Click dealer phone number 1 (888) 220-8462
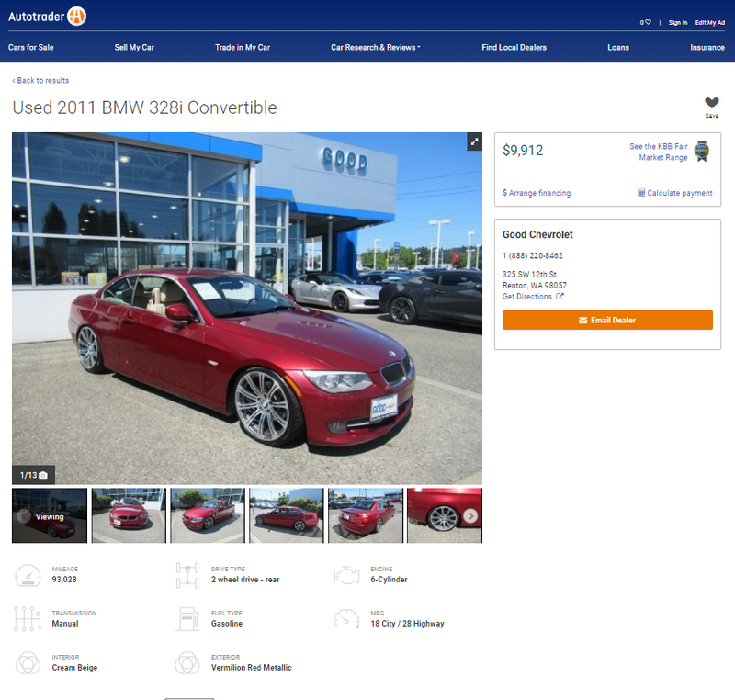Viewport: 735px width, 700px height. click(533, 255)
